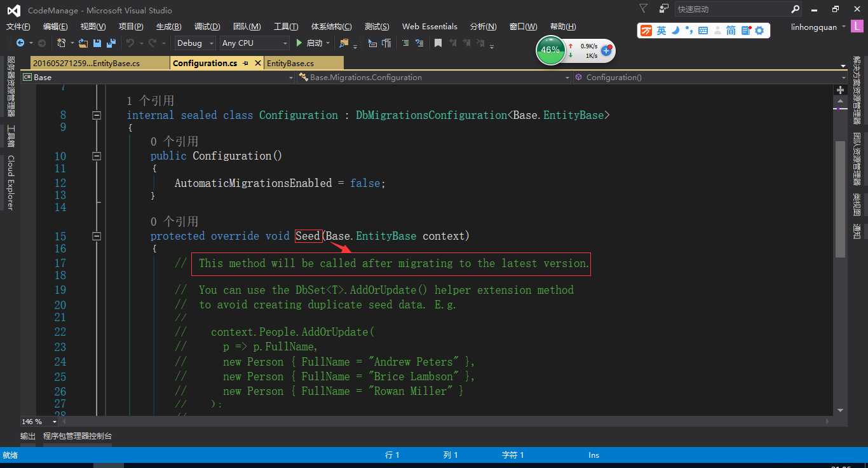Click the Navigate Backward arrow icon
868x468 pixels.
[x=20, y=43]
